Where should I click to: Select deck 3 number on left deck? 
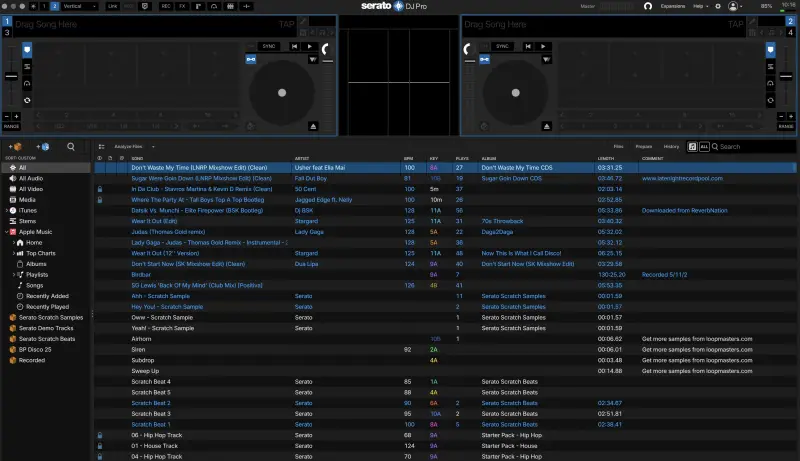coord(7,32)
